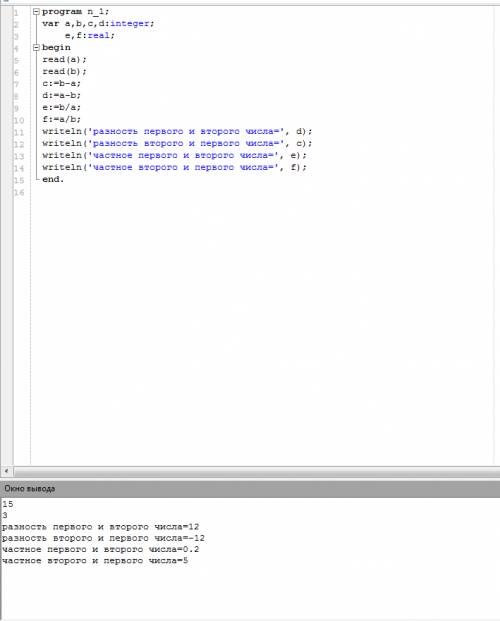Image resolution: width=500 pixels, height=621 pixels.
Task: Select the 'Окно вывода' panel header
Action: 250,488
